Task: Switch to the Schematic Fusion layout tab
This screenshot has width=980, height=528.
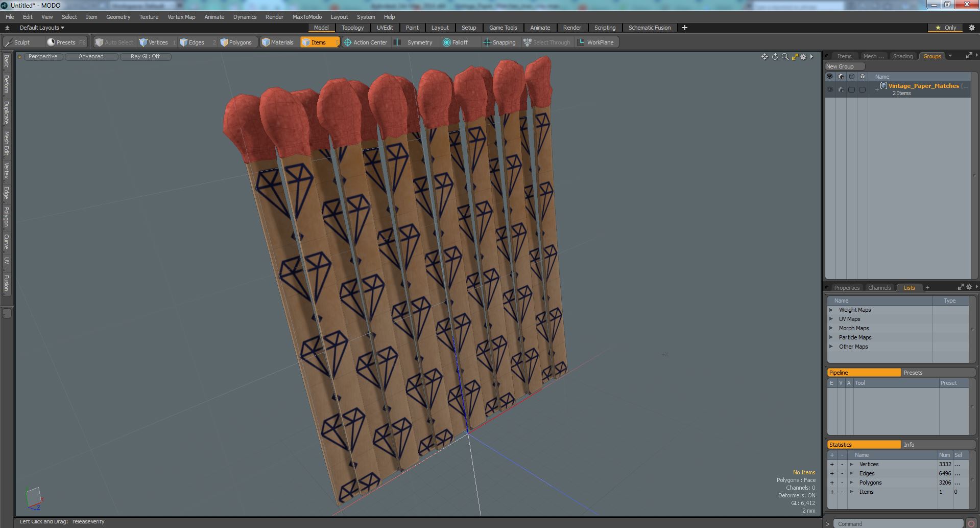Action: [x=650, y=28]
